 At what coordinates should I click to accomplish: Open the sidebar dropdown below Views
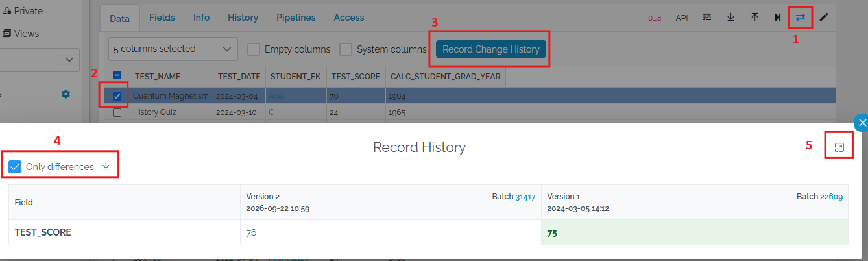click(39, 60)
